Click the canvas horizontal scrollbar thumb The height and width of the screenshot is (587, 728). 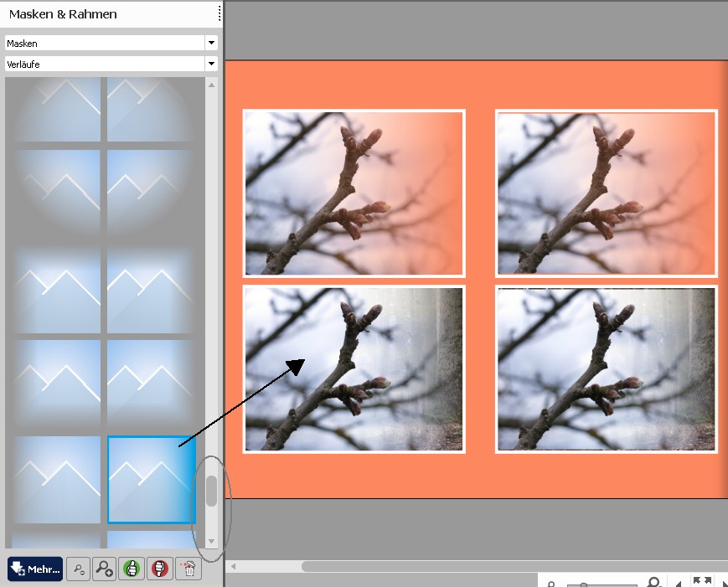[x=514, y=566]
